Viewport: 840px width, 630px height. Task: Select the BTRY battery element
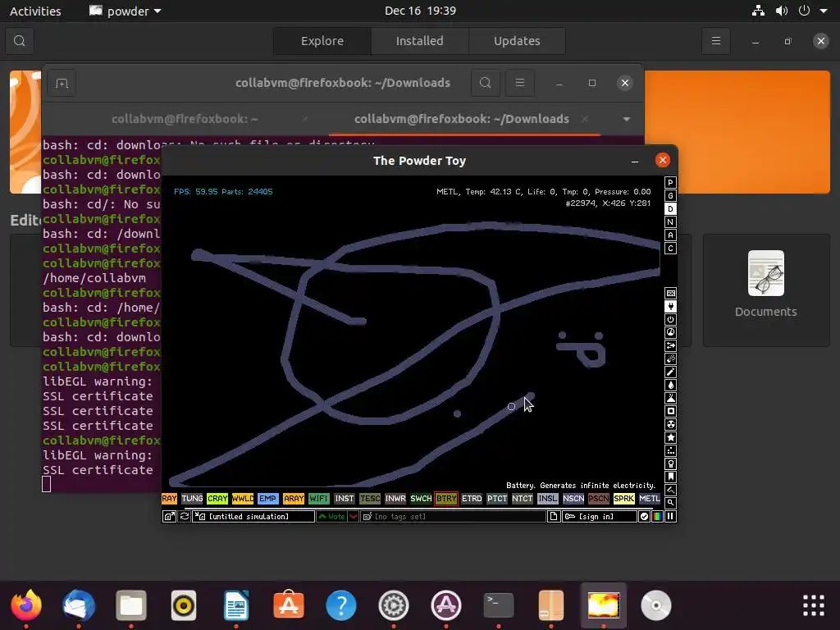click(x=446, y=499)
